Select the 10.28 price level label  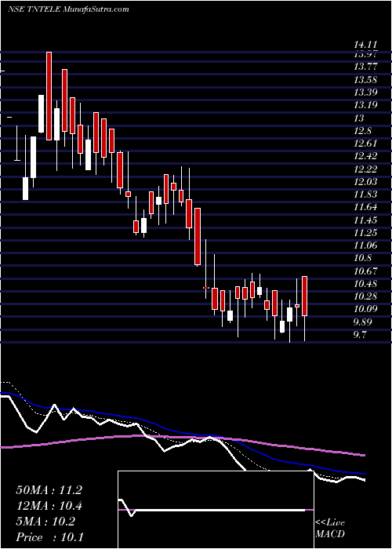pos(365,296)
